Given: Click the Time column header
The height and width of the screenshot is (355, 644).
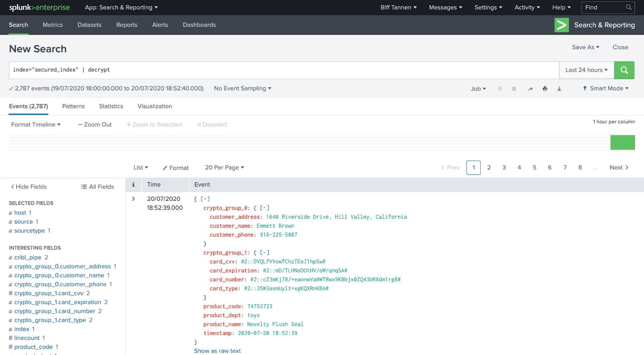Looking at the screenshot, I should tap(154, 185).
